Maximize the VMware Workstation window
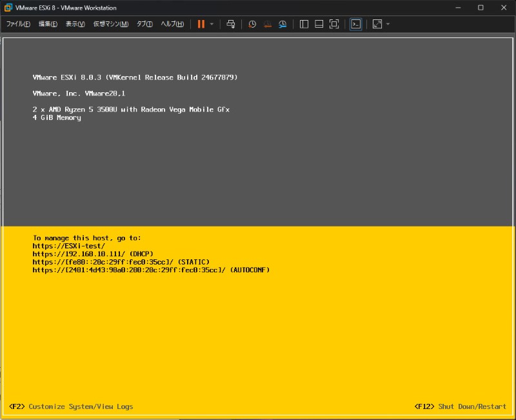Viewport: 516px width, 420px height. click(x=481, y=8)
